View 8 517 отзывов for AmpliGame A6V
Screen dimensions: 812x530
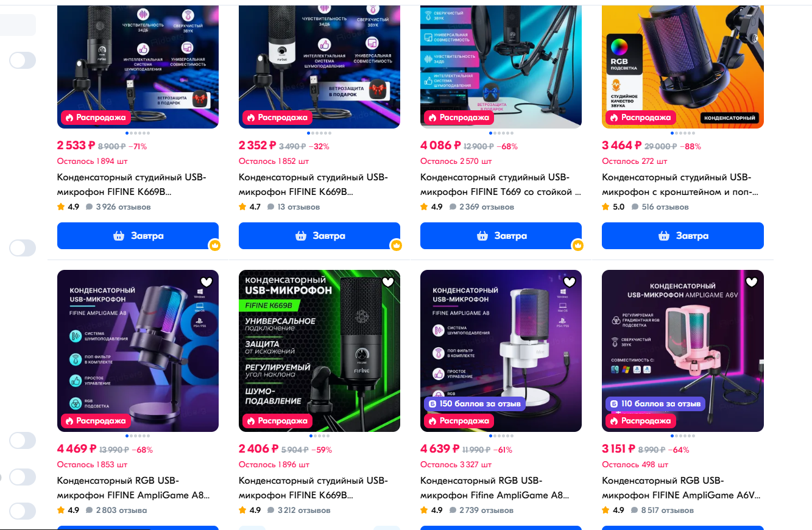pos(664,511)
